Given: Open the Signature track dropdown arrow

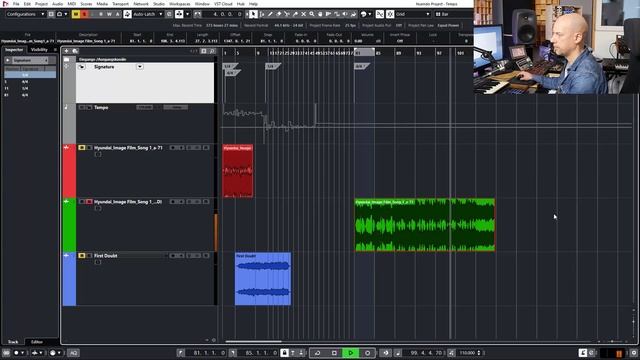Looking at the screenshot, I should pyautogui.click(x=140, y=67).
